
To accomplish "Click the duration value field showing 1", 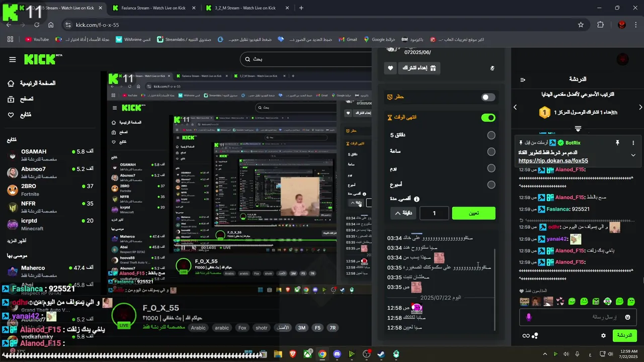I will click(434, 213).
